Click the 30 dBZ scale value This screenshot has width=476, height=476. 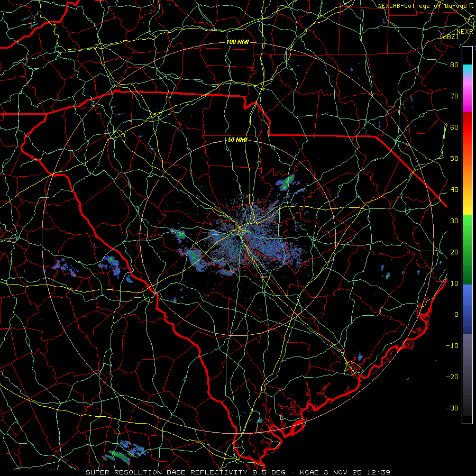454,221
